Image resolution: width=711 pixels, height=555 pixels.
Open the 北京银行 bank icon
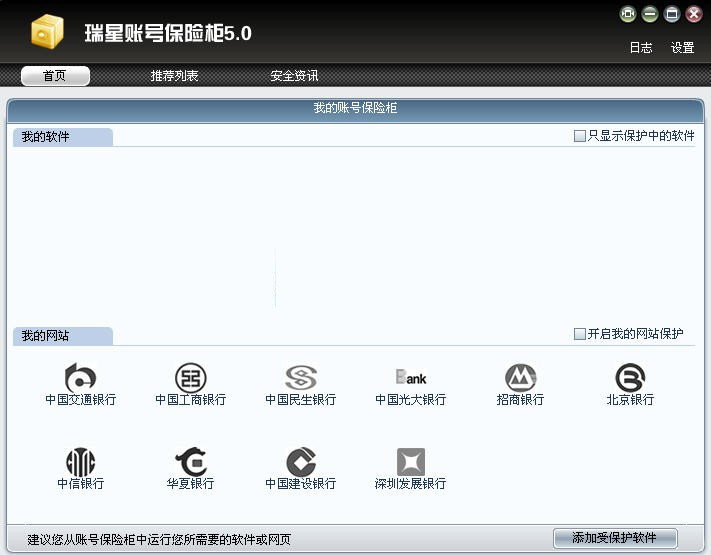coord(630,378)
